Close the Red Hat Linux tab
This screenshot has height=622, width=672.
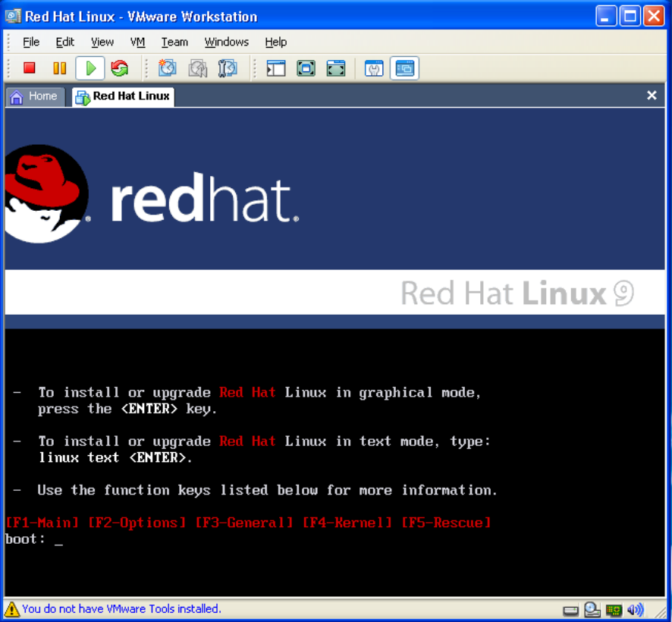pos(652,96)
